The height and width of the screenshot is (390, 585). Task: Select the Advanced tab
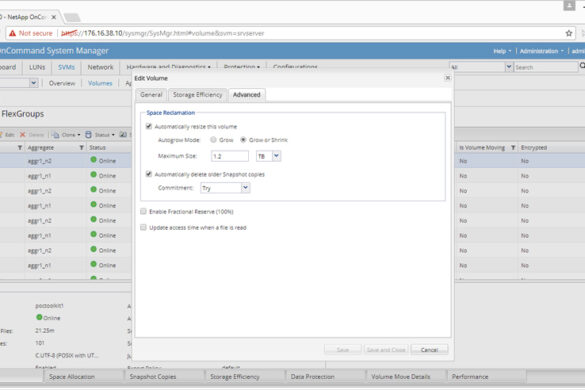247,95
